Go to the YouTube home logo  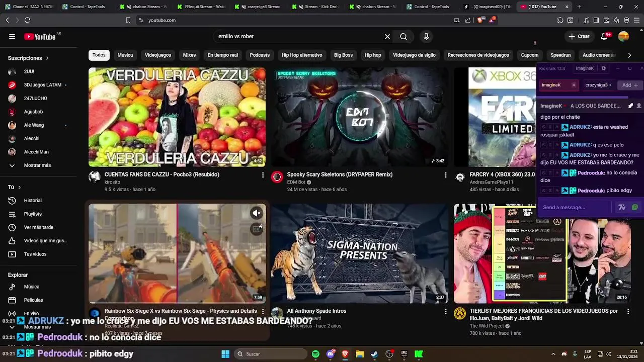point(40,37)
